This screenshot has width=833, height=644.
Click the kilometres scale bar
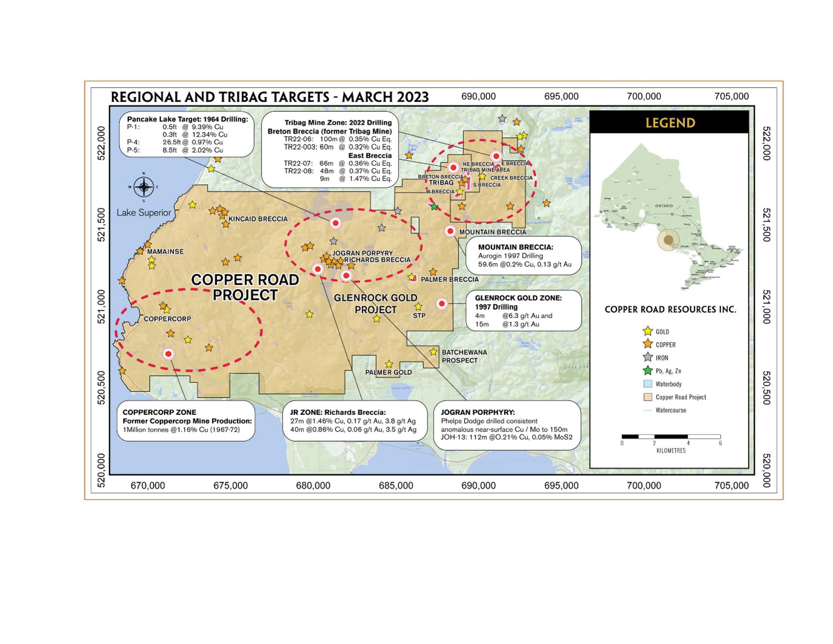(x=671, y=436)
